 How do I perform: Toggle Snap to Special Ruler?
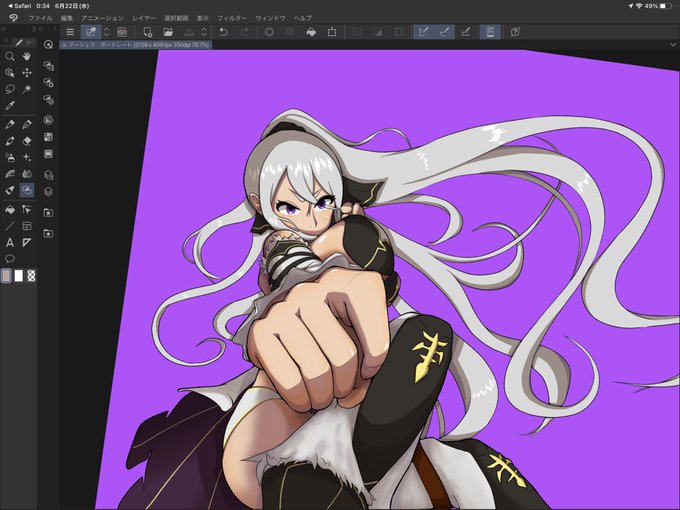pos(445,32)
